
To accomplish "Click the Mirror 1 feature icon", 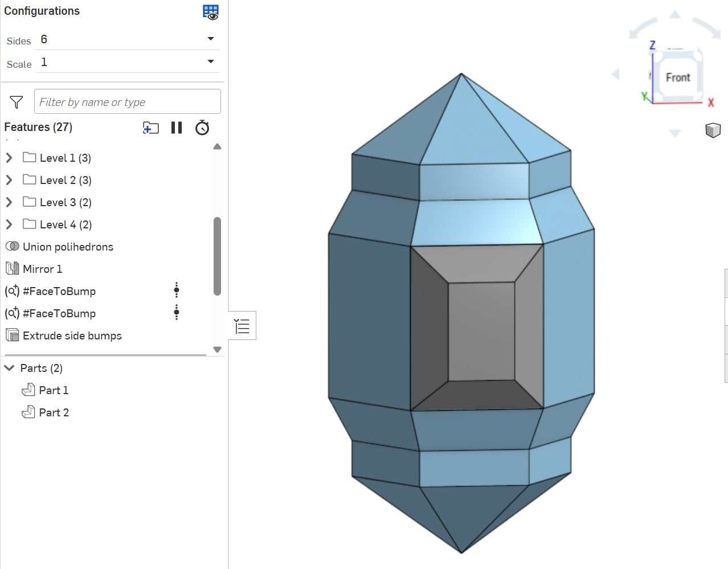I will click(x=12, y=268).
